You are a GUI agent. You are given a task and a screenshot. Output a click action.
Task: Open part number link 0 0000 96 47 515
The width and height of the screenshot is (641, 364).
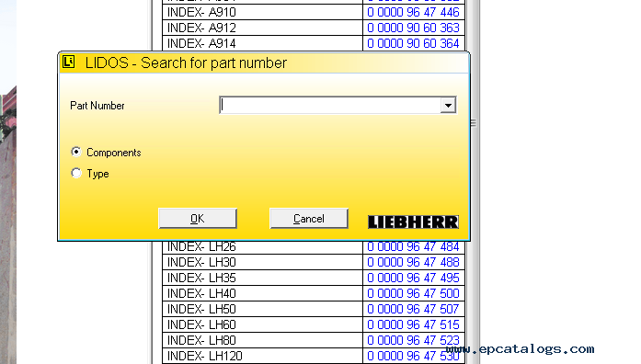click(x=413, y=324)
